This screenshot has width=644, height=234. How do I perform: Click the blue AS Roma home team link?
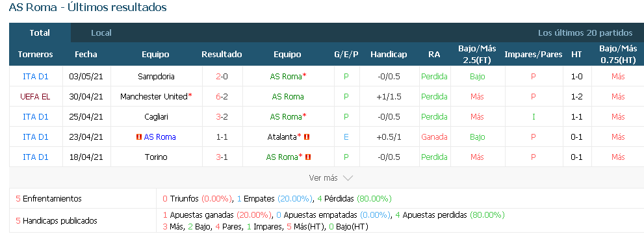click(160, 136)
